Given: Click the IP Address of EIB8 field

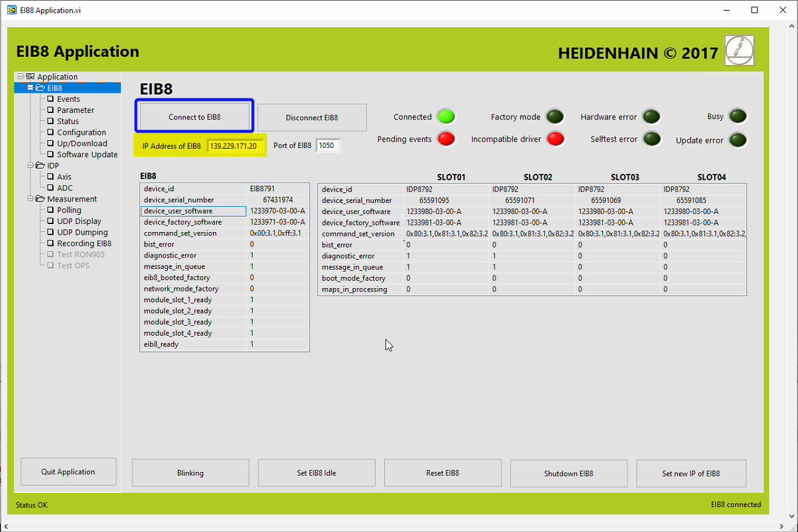Looking at the screenshot, I should click(235, 146).
